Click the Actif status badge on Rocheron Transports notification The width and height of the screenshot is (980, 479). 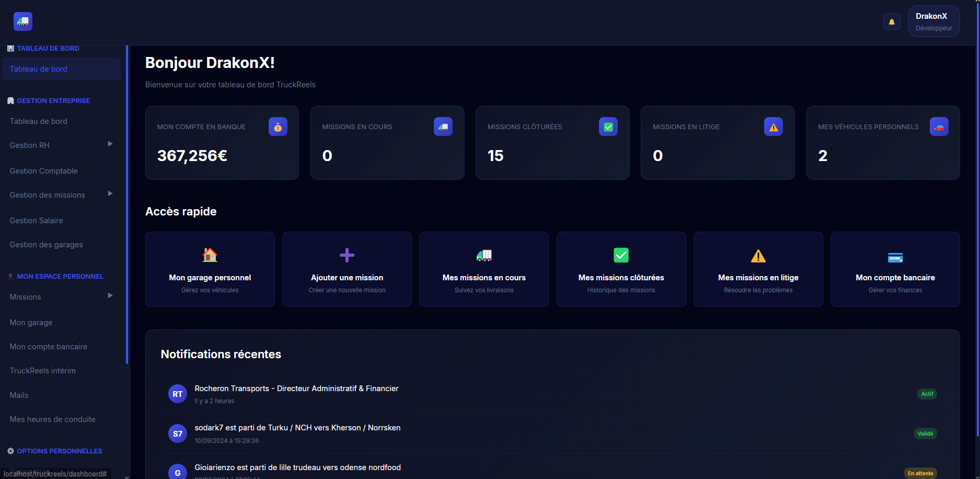pyautogui.click(x=927, y=394)
